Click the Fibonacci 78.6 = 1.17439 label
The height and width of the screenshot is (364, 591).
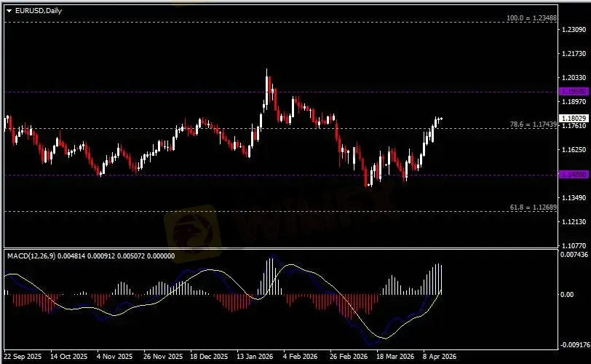point(533,124)
